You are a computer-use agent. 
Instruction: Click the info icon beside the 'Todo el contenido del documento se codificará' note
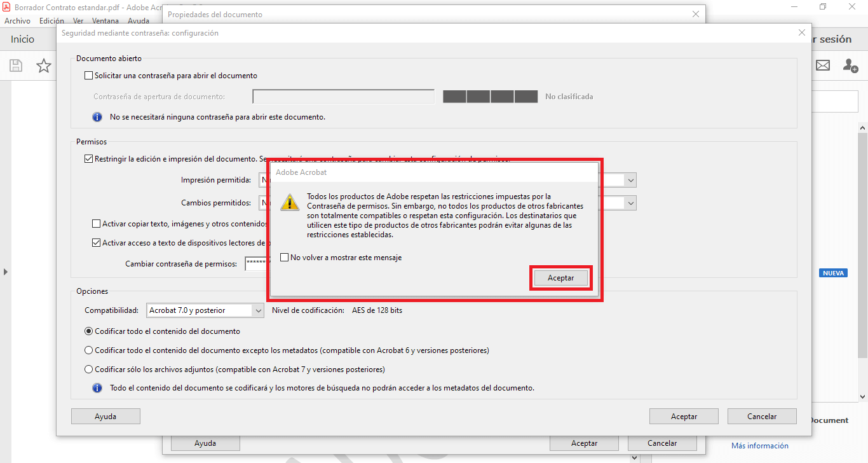pos(97,387)
